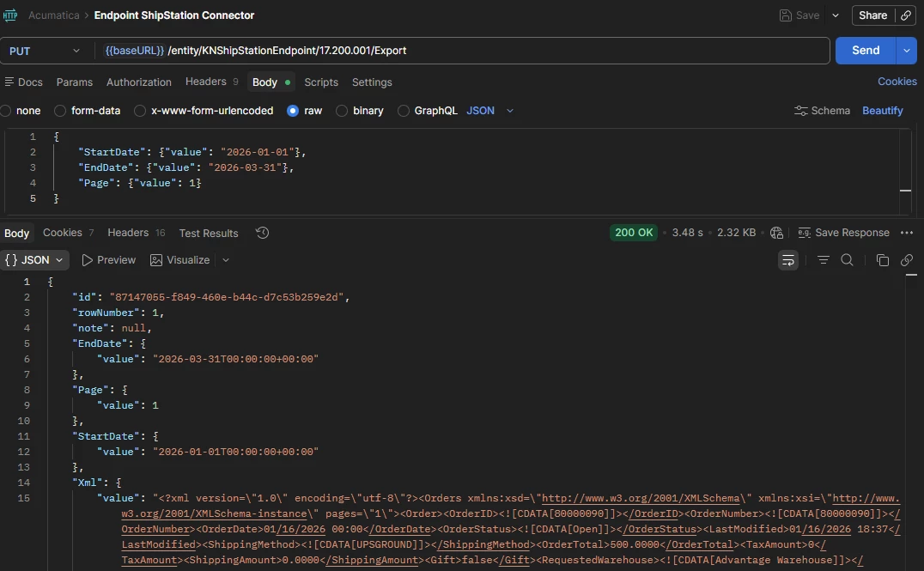The width and height of the screenshot is (924, 571).
Task: Open the request Params tab
Action: (x=74, y=82)
